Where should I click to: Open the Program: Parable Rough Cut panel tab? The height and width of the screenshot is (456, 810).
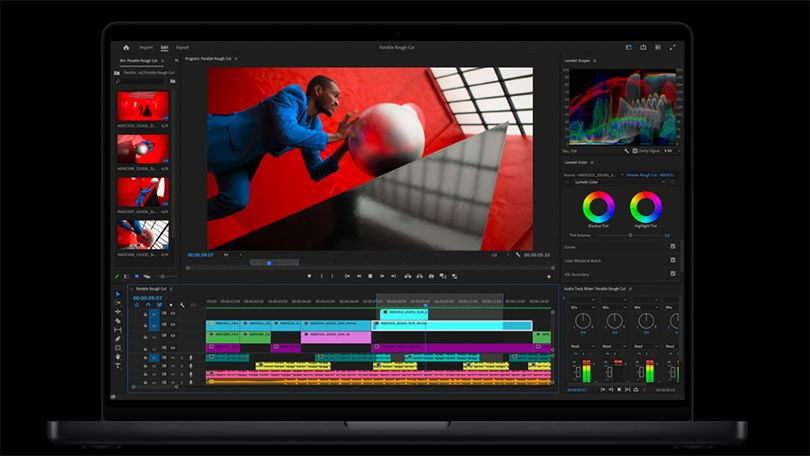point(208,59)
